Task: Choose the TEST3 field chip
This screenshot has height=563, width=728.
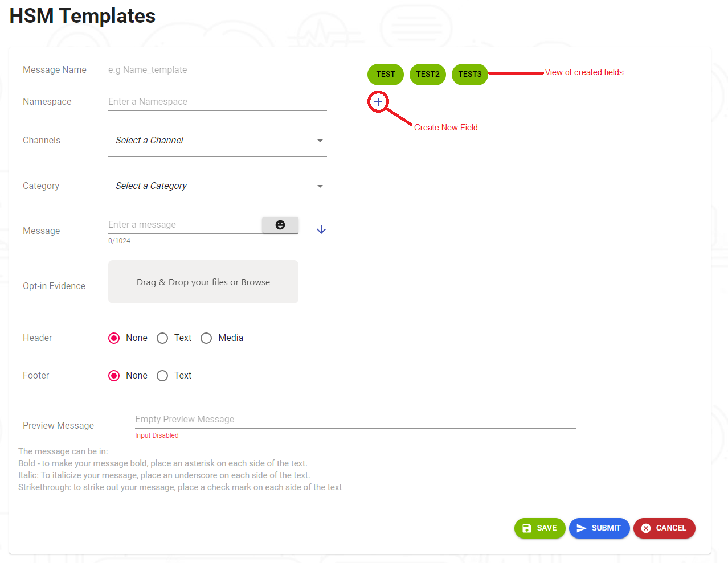Action: pyautogui.click(x=470, y=75)
